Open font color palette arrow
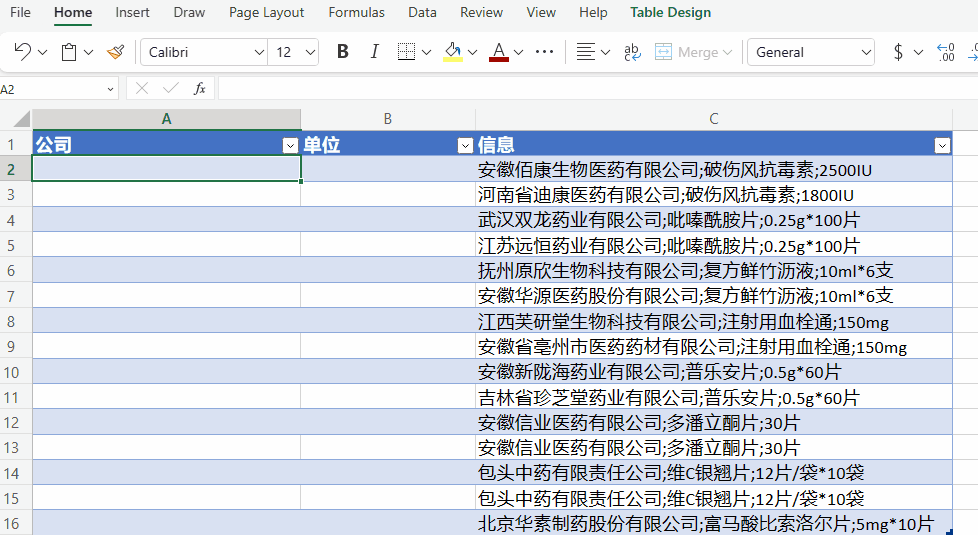Screen dimensions: 978x535 (518, 52)
